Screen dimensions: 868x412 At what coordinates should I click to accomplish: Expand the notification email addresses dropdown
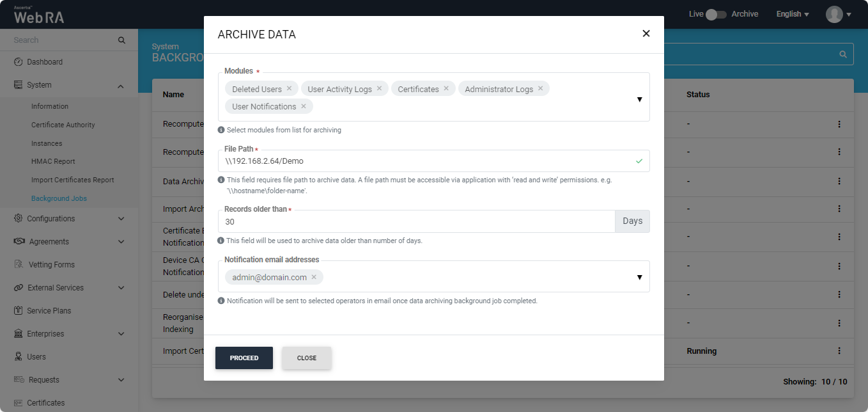click(x=639, y=277)
